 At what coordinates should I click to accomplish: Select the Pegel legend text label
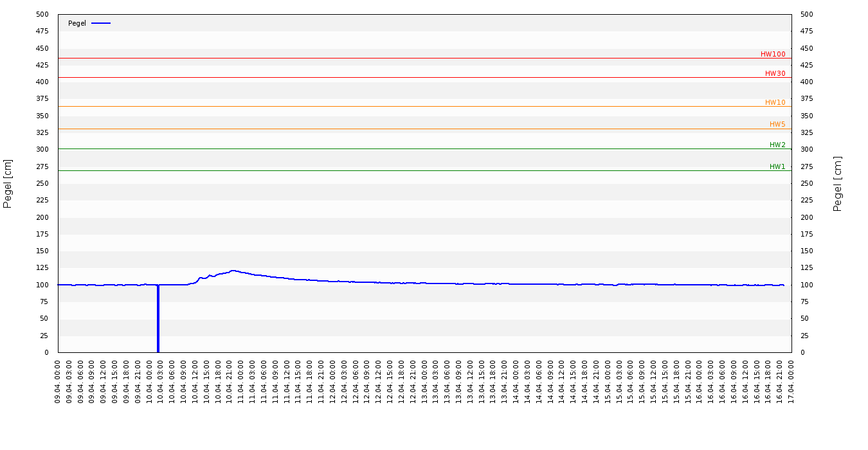pyautogui.click(x=77, y=23)
